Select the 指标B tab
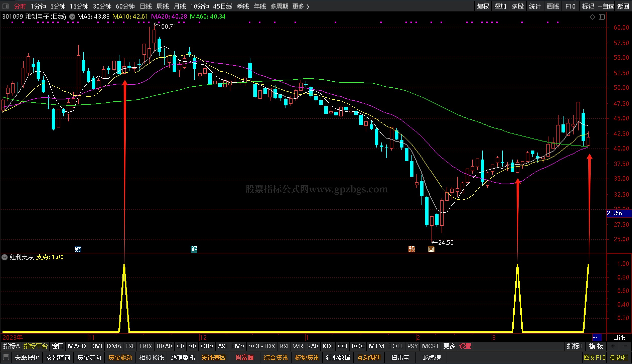This screenshot has height=364, width=632. pyautogui.click(x=575, y=346)
